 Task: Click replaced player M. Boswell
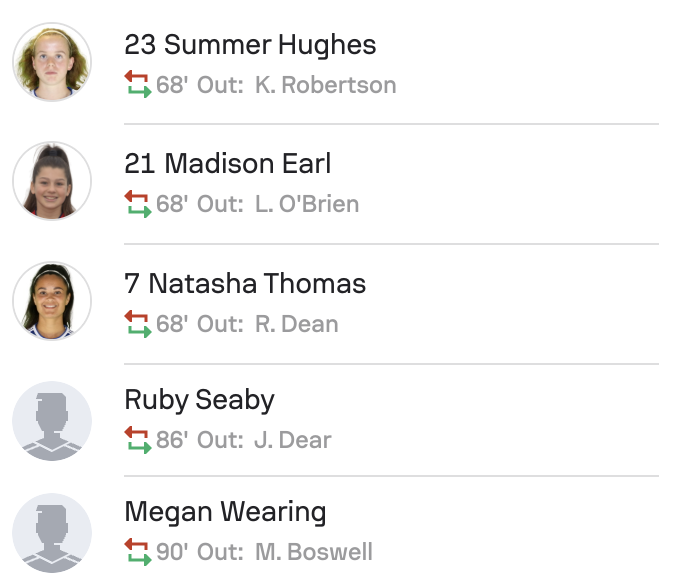[x=313, y=552]
